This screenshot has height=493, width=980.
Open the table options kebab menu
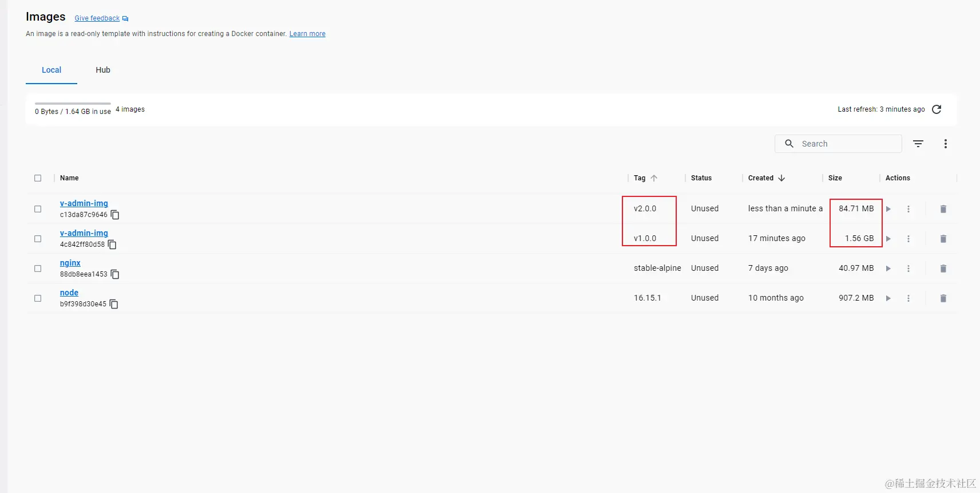[946, 144]
